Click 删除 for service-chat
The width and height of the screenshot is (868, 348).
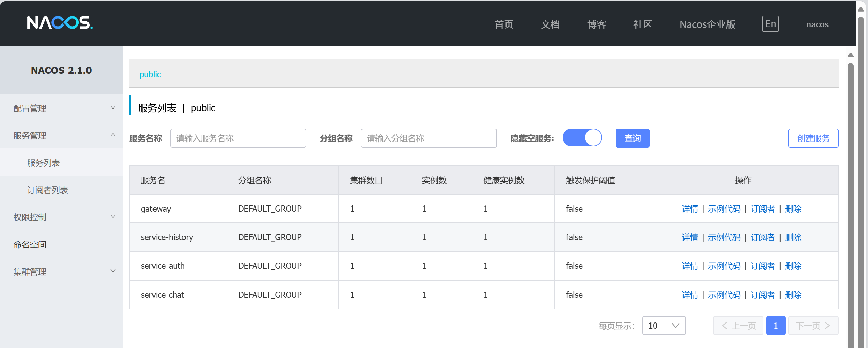click(x=793, y=295)
